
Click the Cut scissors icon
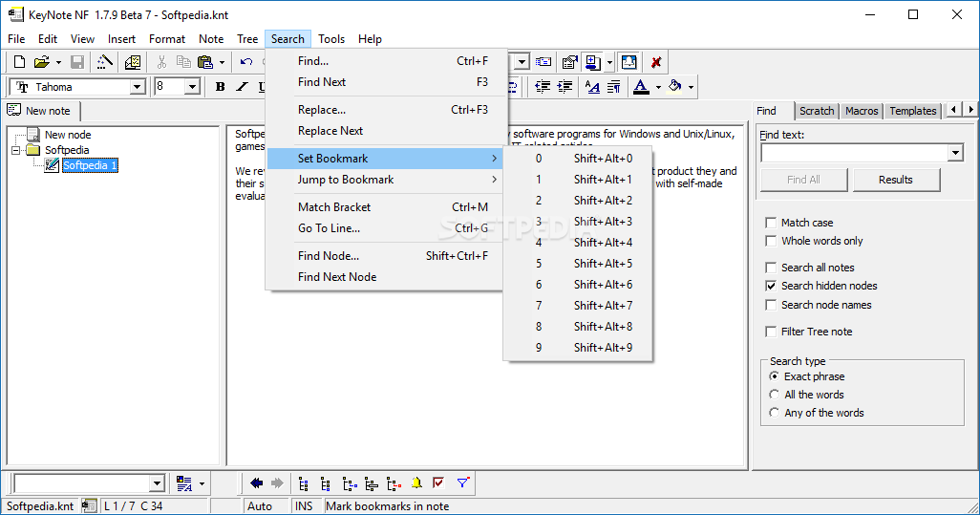pos(161,62)
